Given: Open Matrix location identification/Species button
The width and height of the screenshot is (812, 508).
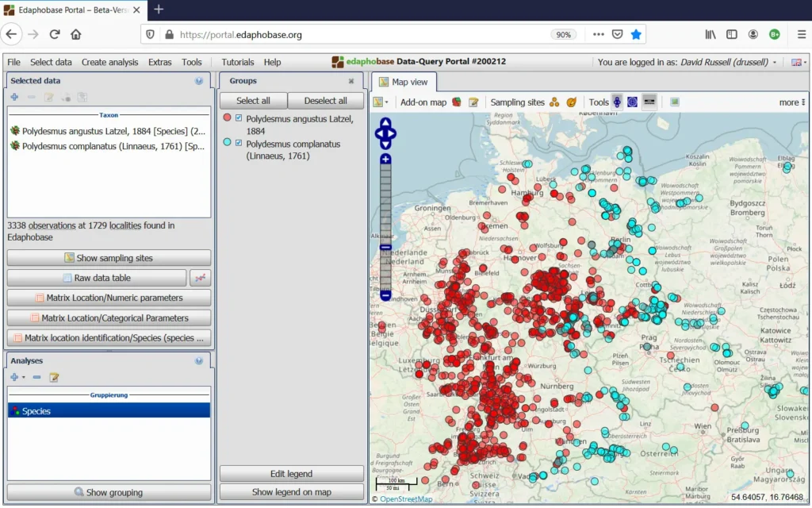Looking at the screenshot, I should pos(109,338).
